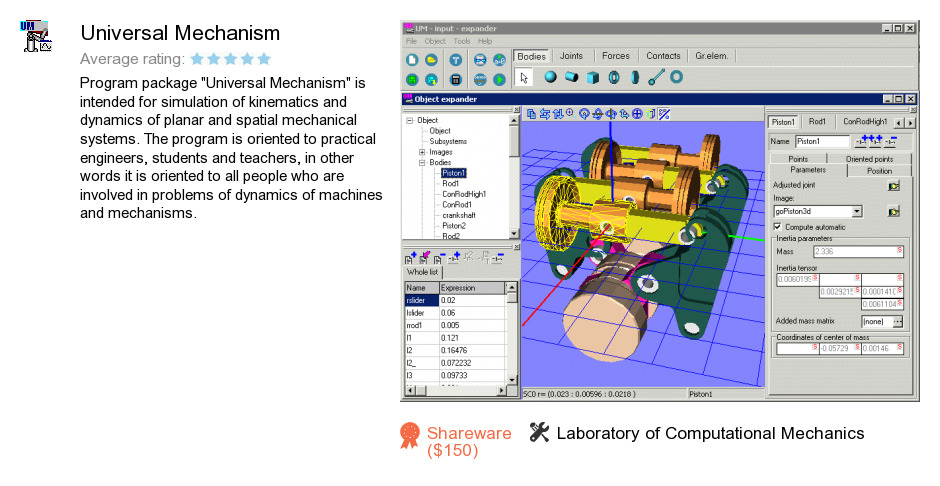Select ConRod1 in the bodies tree

coord(457,204)
